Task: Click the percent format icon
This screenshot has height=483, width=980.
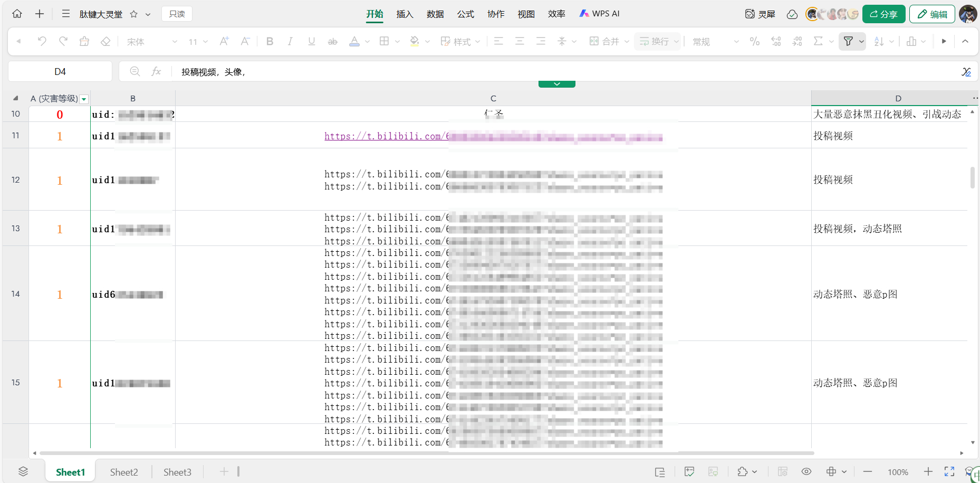Action: (x=755, y=41)
